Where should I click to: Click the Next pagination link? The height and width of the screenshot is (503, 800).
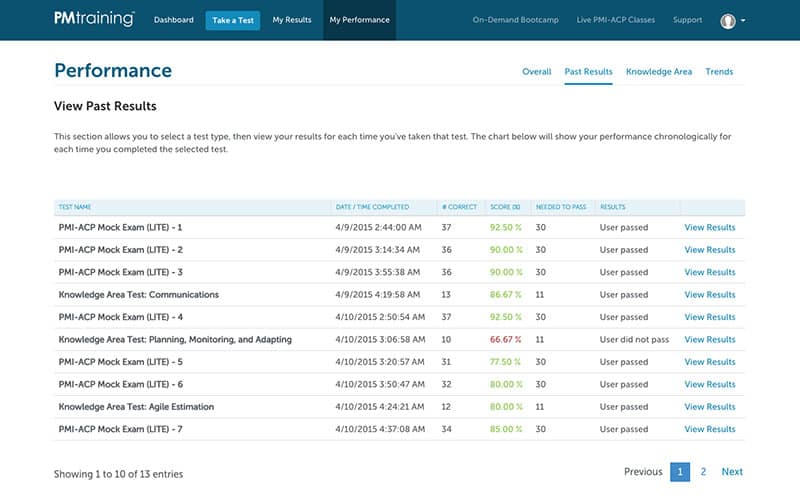(732, 472)
